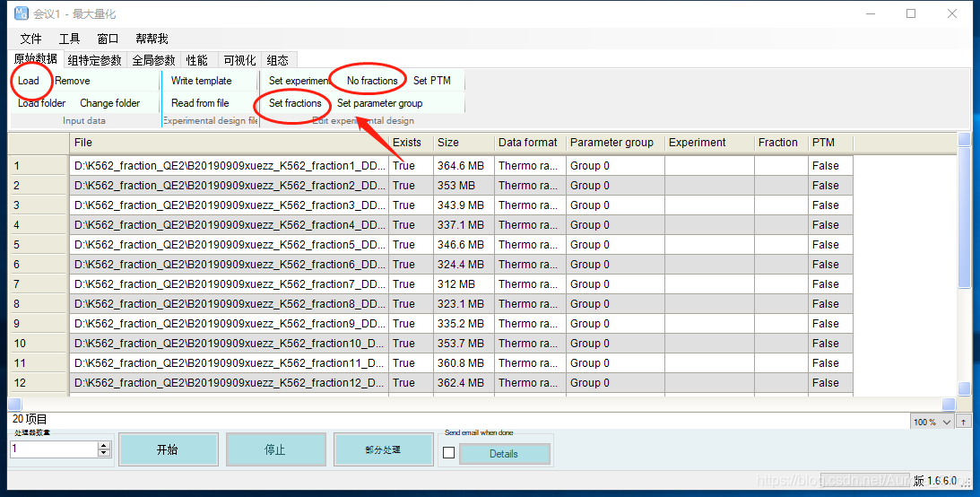
Task: Click the Data format column header
Action: tap(530, 143)
